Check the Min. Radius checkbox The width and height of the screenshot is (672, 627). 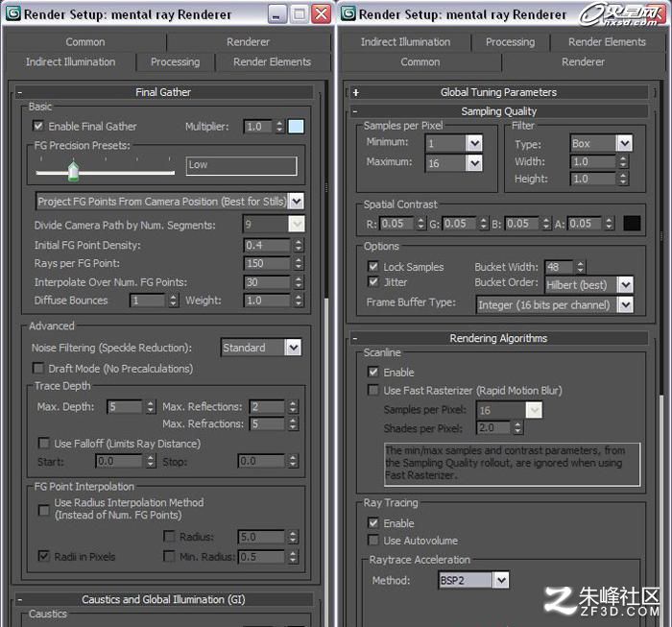169,556
